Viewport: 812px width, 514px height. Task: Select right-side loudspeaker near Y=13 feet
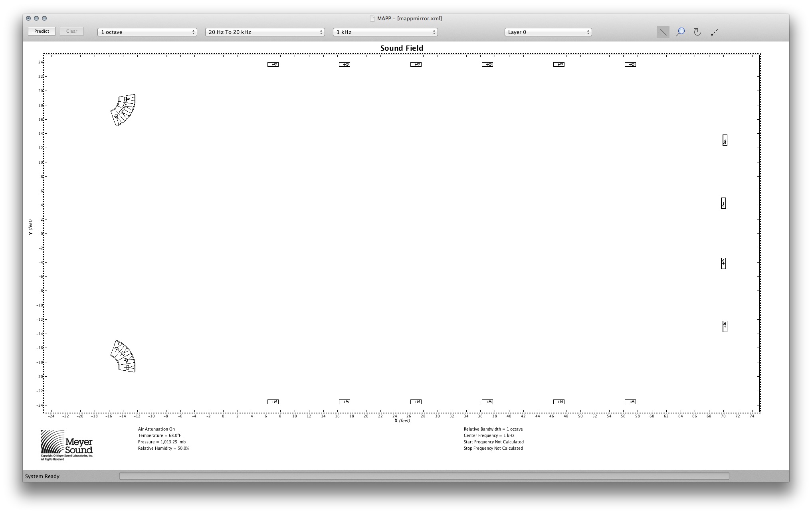(725, 140)
